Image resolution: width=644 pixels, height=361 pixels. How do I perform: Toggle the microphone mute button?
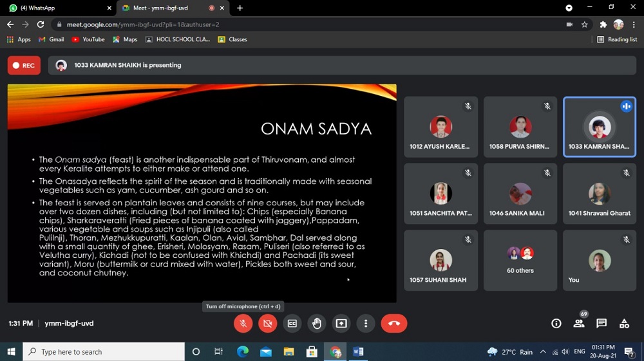pyautogui.click(x=243, y=323)
